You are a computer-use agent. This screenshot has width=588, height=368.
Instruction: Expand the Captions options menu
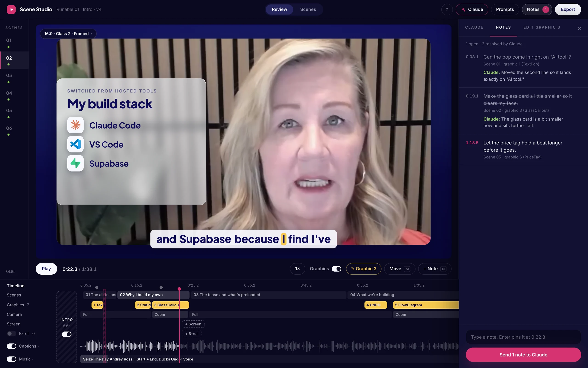click(x=38, y=346)
